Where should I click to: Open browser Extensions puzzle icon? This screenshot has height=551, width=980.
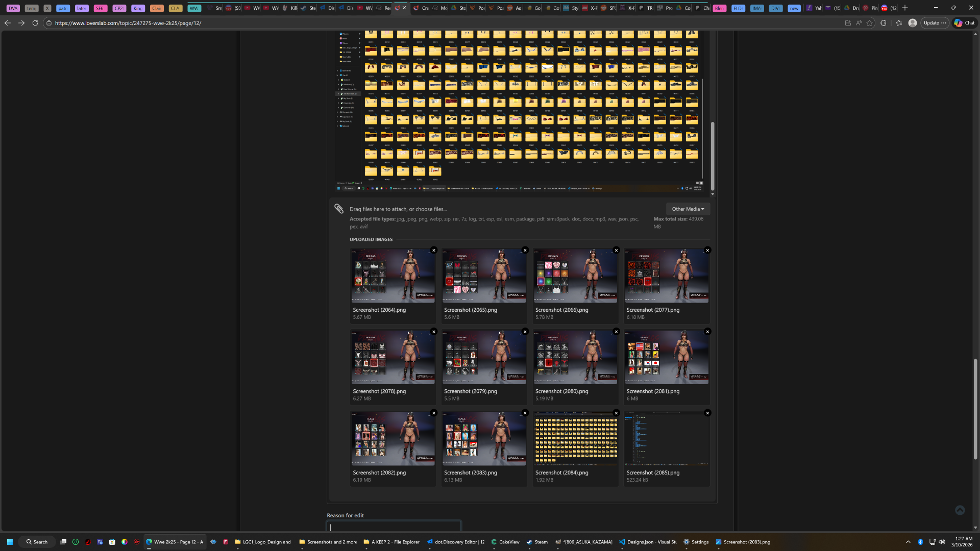(x=884, y=23)
